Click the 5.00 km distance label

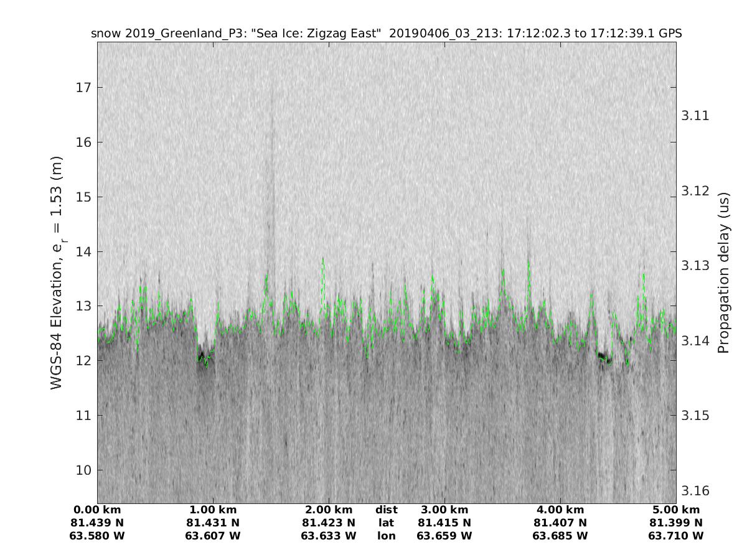coord(675,510)
